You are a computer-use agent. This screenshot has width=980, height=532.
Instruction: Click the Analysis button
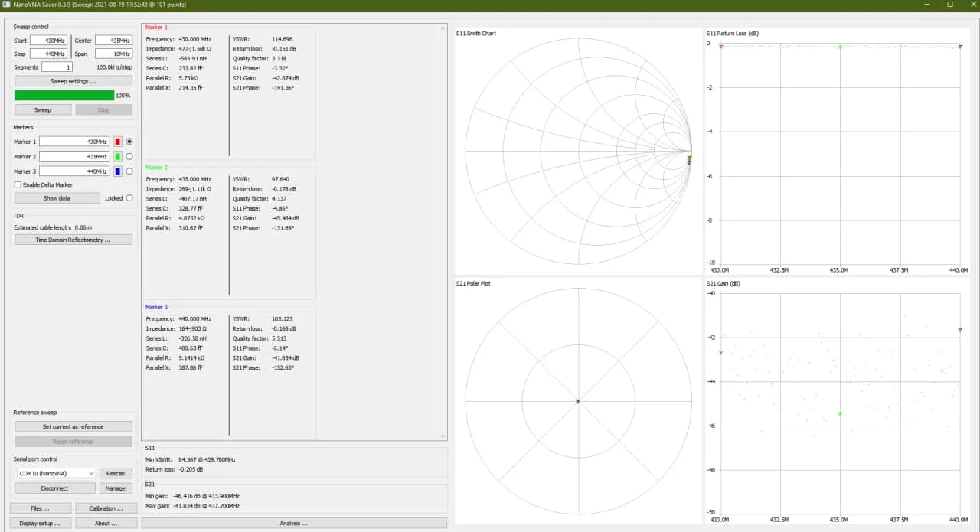point(294,524)
